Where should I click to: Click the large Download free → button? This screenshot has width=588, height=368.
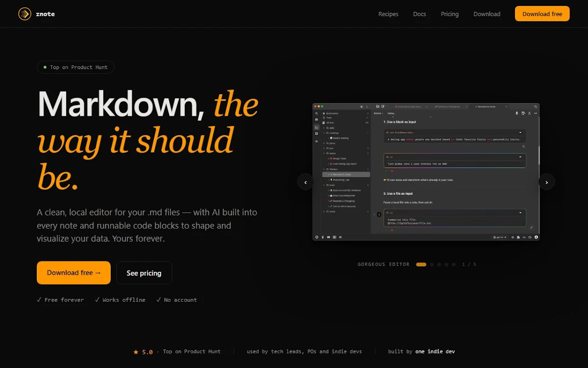(73, 273)
